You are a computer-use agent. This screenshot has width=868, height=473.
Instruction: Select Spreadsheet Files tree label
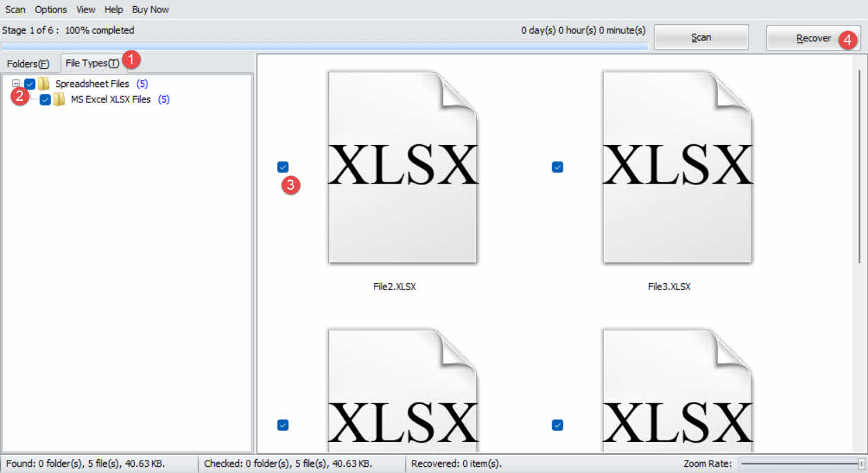pos(92,84)
